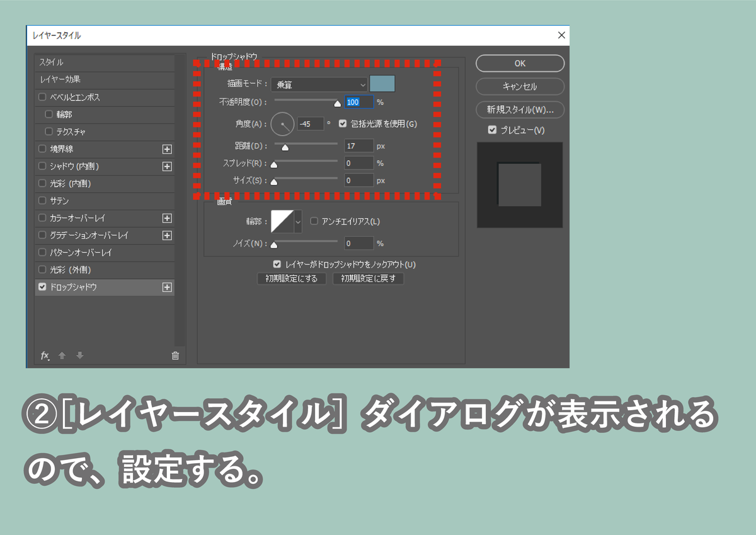The width and height of the screenshot is (756, 535).
Task: Click the スプレッド slider handle
Action: pos(274,165)
